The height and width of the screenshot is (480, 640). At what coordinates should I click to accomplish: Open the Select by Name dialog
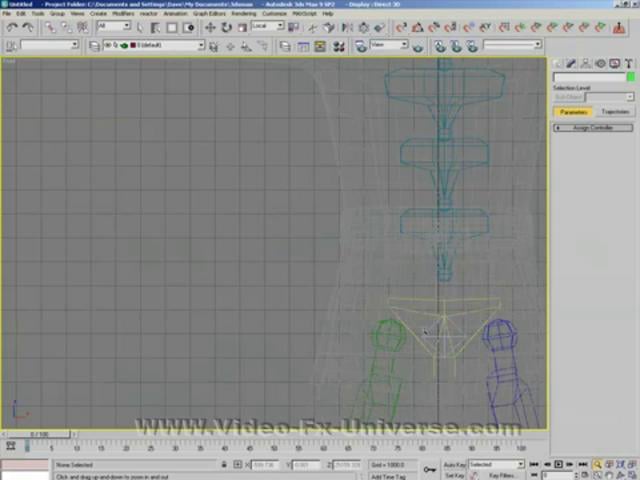(156, 27)
